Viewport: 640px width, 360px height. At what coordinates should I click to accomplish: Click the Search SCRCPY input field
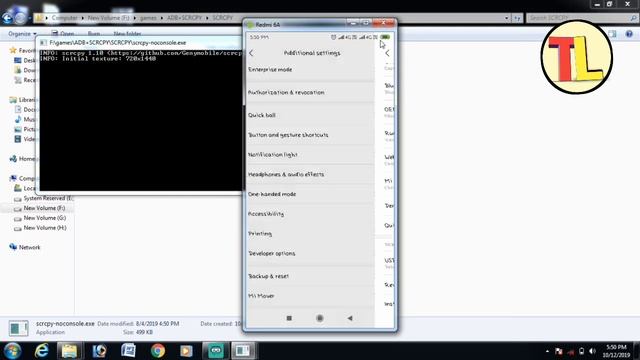(581, 18)
